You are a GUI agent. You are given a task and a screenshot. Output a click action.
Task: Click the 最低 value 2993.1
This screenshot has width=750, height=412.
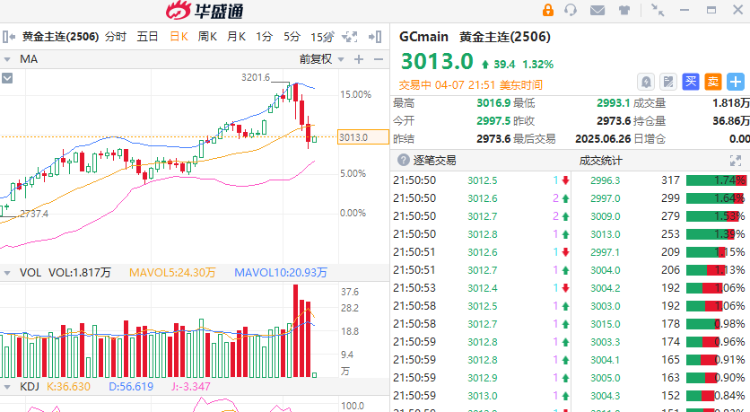click(613, 103)
